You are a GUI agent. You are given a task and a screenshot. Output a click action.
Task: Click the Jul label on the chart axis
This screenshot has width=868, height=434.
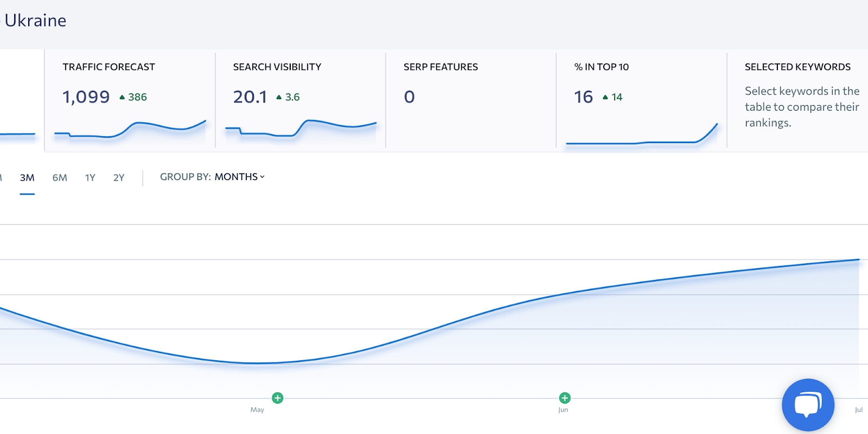point(858,410)
